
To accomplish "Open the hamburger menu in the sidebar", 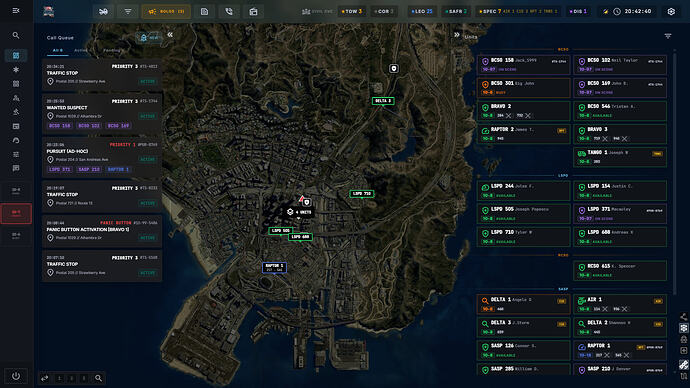I will tap(16, 11).
